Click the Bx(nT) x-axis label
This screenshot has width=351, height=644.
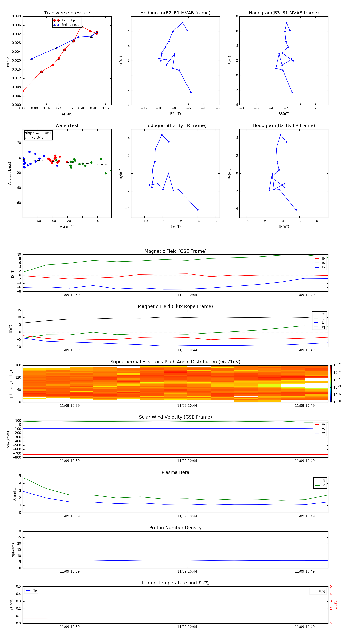click(x=284, y=227)
